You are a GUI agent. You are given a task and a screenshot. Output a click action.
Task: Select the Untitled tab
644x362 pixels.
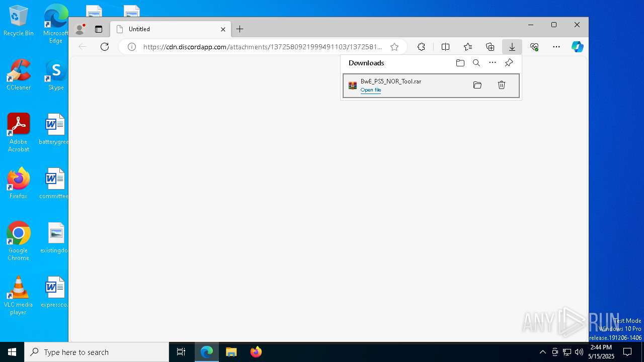pyautogui.click(x=171, y=29)
